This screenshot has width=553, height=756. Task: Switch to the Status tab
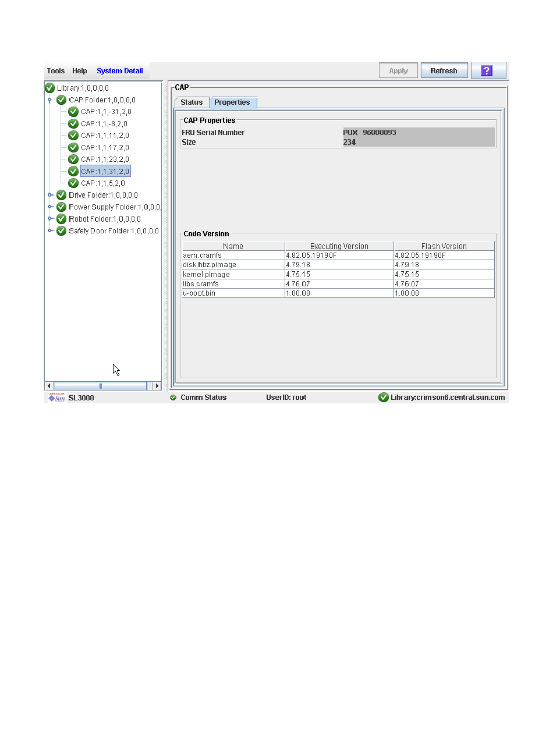coord(192,102)
